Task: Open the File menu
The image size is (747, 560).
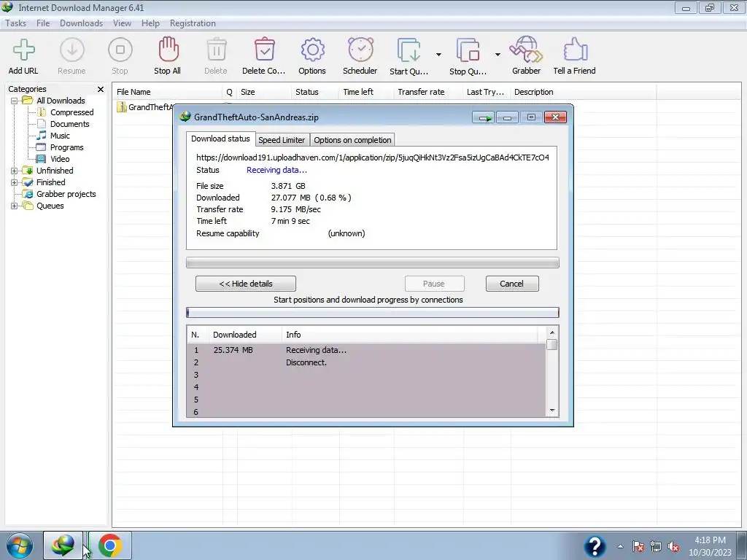Action: (43, 23)
